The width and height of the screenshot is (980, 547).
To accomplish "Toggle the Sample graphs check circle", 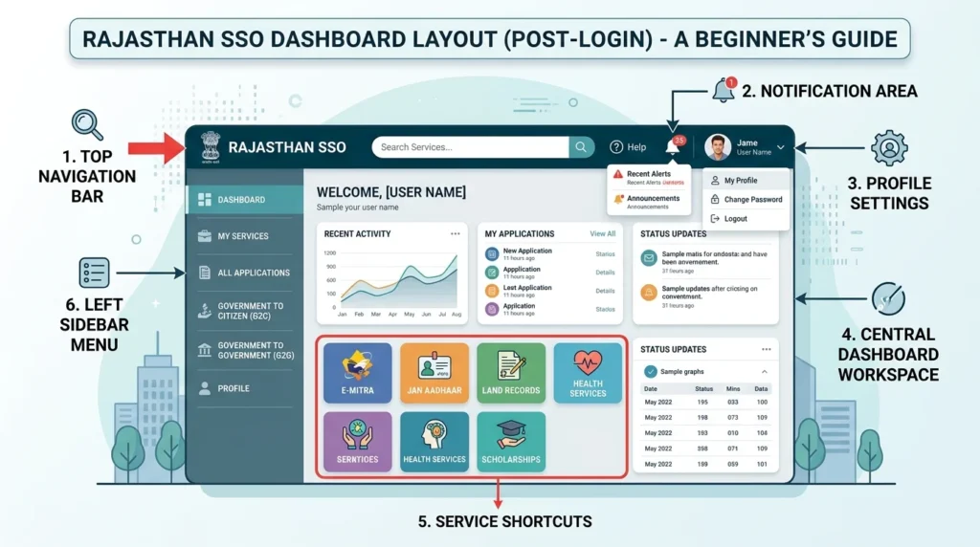I will 651,372.
